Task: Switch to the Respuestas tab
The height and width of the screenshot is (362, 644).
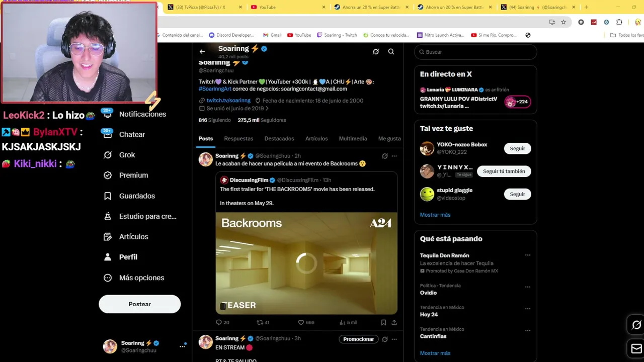Action: point(238,138)
